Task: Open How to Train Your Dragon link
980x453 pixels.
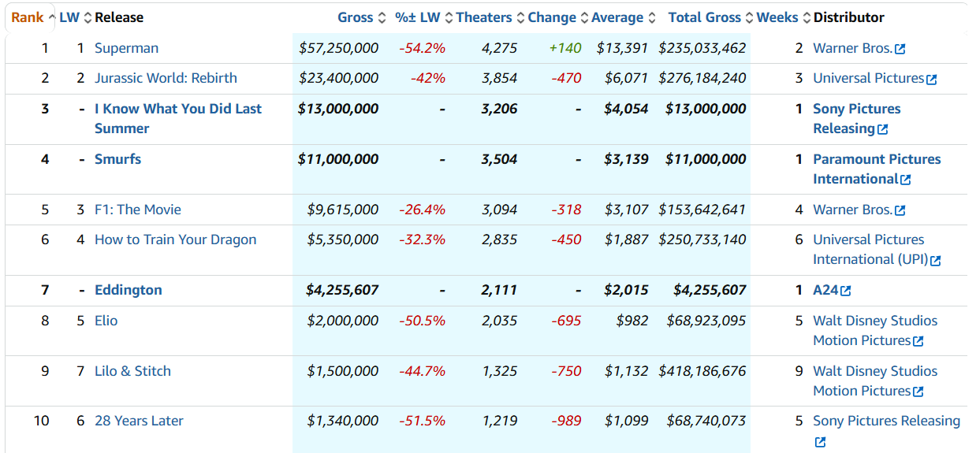Action: 175,239
